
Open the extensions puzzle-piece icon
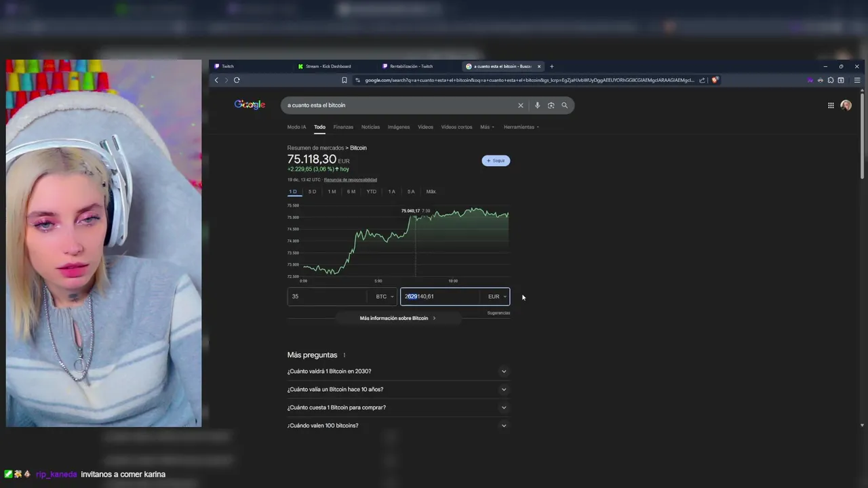(x=831, y=80)
